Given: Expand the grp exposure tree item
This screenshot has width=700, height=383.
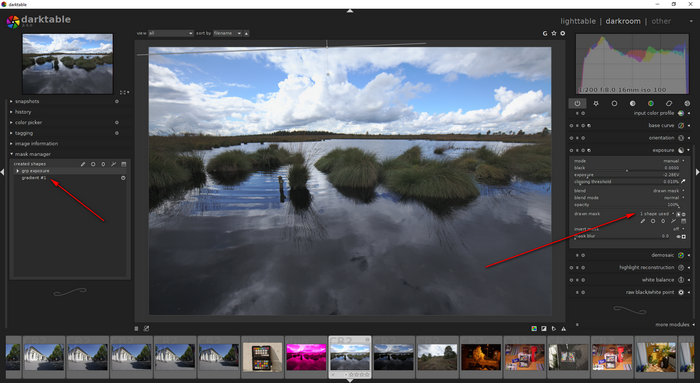Looking at the screenshot, I should 17,171.
